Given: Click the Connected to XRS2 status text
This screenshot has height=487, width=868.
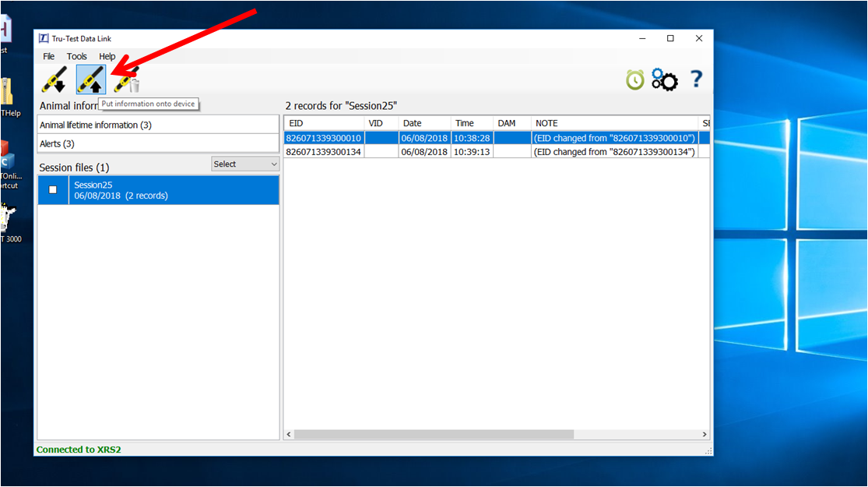Looking at the screenshot, I should click(79, 450).
